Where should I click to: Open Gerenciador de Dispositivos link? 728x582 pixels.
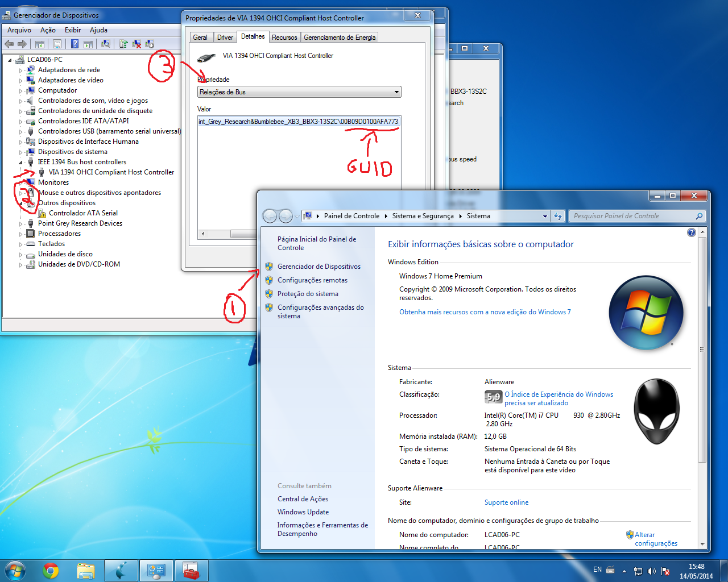(x=319, y=267)
